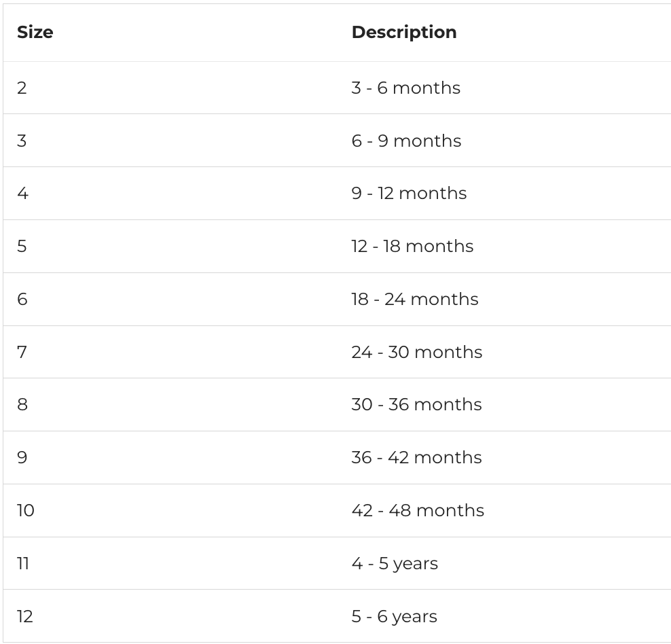
Task: Click the 18 - 24 months description
Action: [415, 300]
